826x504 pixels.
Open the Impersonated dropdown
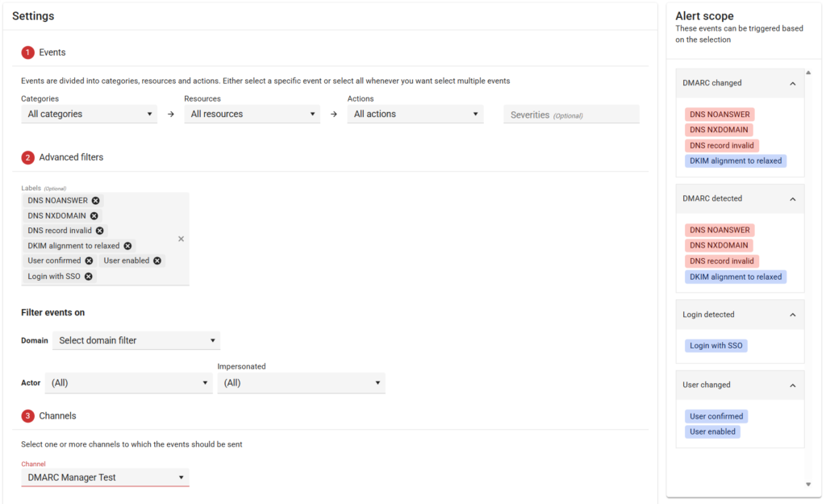click(x=301, y=383)
